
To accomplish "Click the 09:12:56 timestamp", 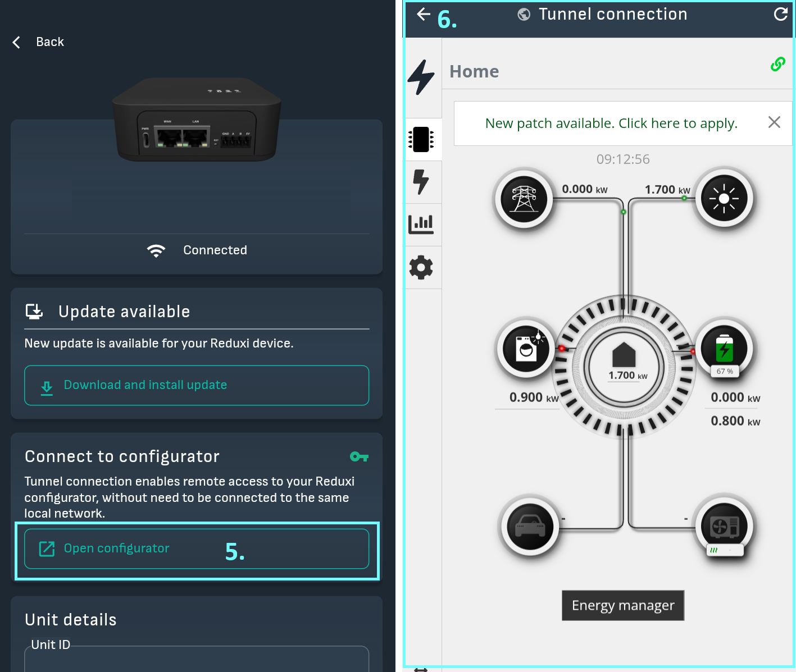I will click(x=623, y=159).
